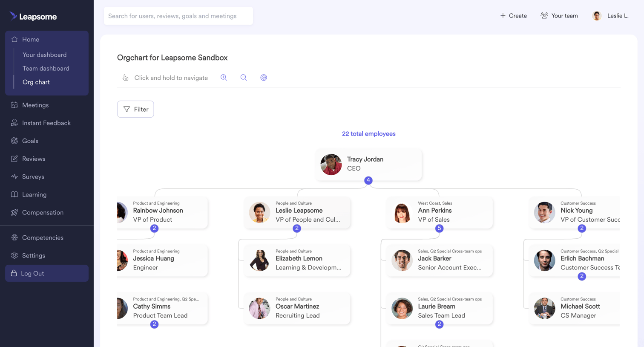
Task: Open Team dashboard sidebar link
Action: point(46,68)
